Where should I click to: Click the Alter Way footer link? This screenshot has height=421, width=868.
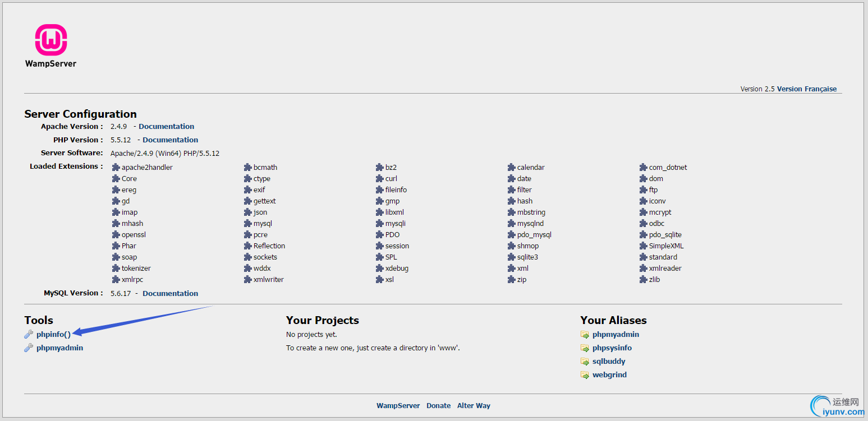(x=474, y=406)
